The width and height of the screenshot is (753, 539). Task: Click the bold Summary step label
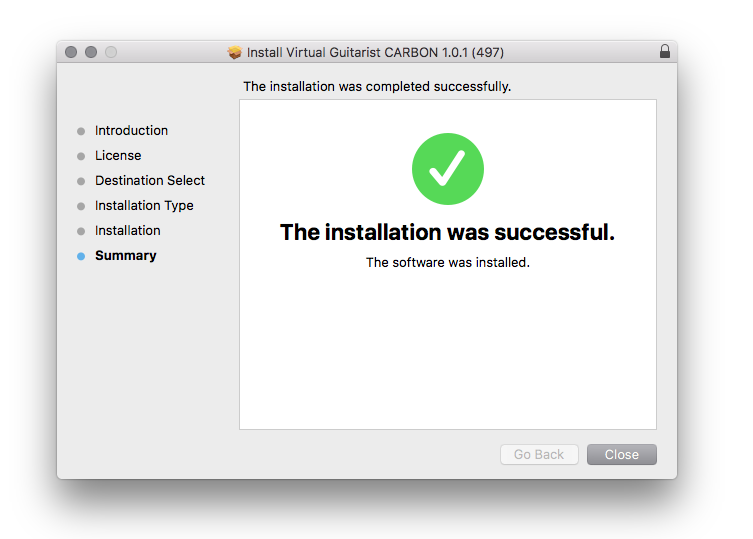125,256
